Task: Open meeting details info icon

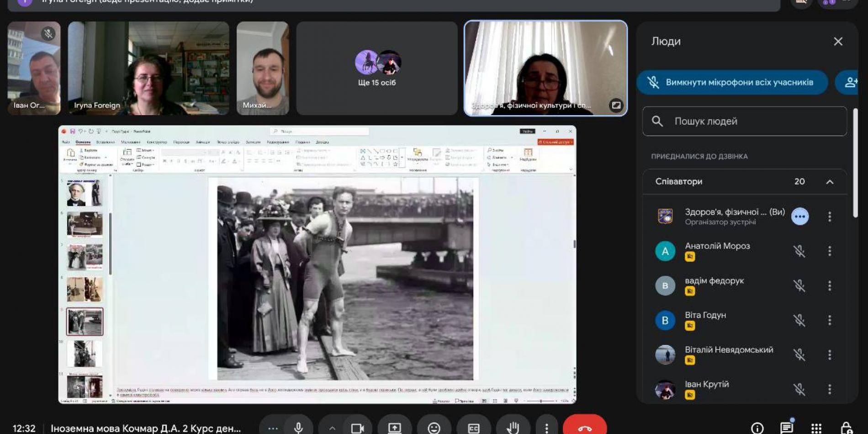Action: (x=757, y=428)
